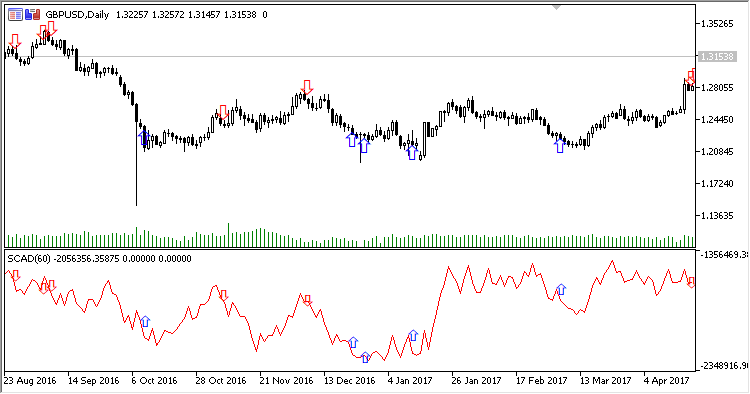Click the current price tag 1.31538 on scale

tap(716, 57)
